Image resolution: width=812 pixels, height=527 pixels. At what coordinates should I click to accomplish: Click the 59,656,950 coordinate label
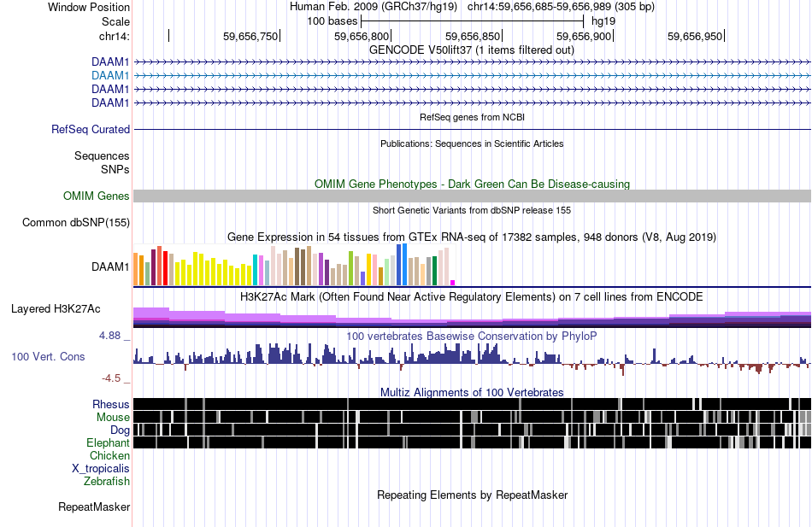[x=695, y=37]
